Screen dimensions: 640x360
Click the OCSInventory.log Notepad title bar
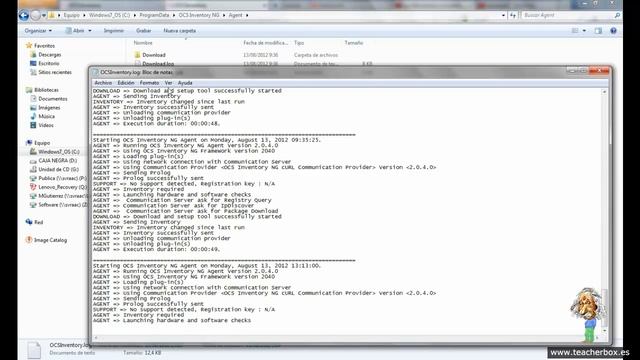327,72
